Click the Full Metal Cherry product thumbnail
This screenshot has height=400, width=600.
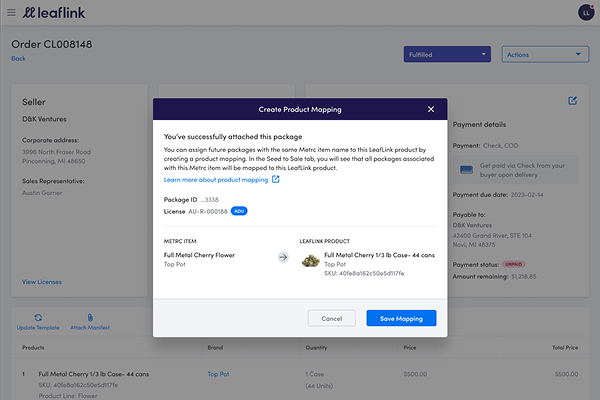(311, 261)
